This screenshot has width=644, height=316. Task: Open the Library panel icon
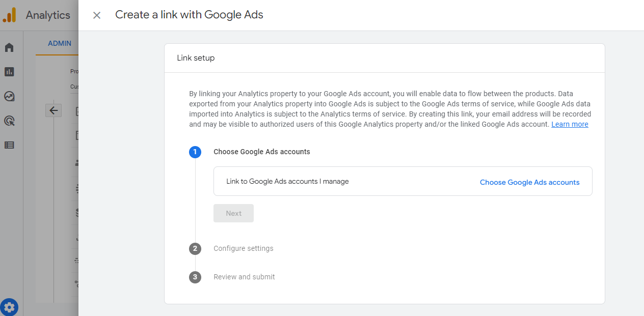[x=9, y=145]
